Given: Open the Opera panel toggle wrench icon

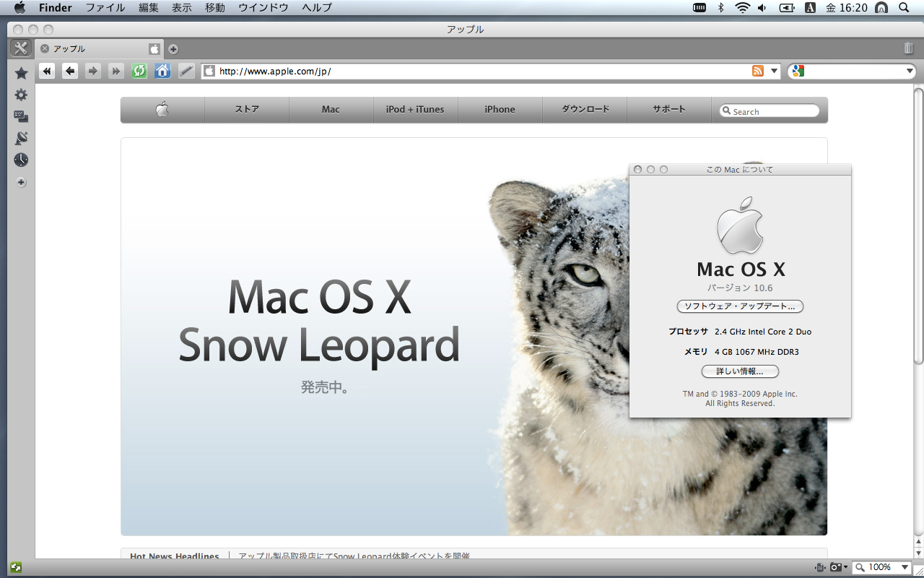Looking at the screenshot, I should tap(20, 48).
